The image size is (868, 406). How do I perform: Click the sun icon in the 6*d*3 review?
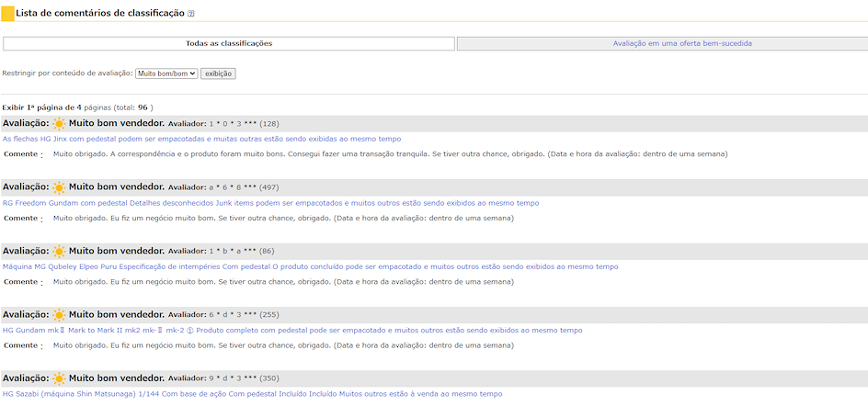tap(59, 315)
